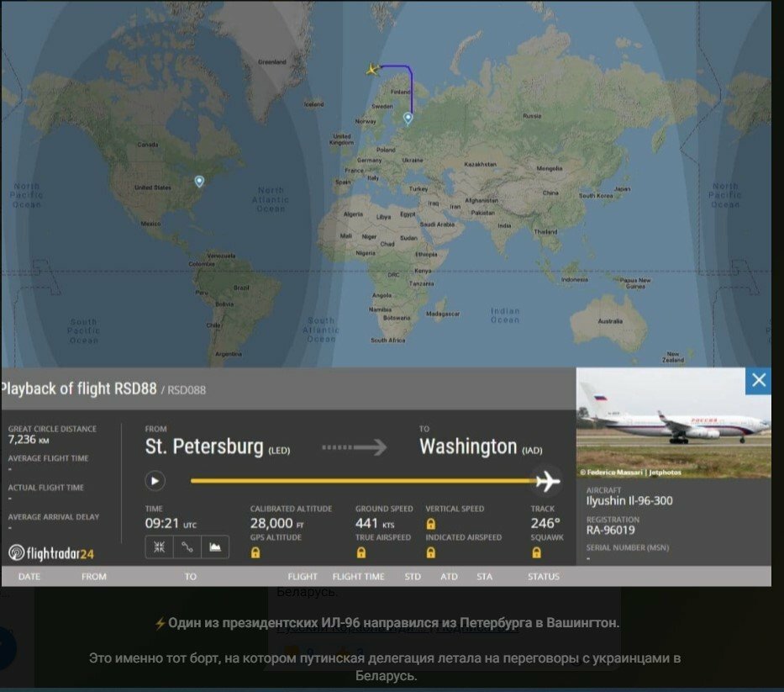Click the Washington destination map pin
Screen dimensions: 784x692
(x=199, y=181)
